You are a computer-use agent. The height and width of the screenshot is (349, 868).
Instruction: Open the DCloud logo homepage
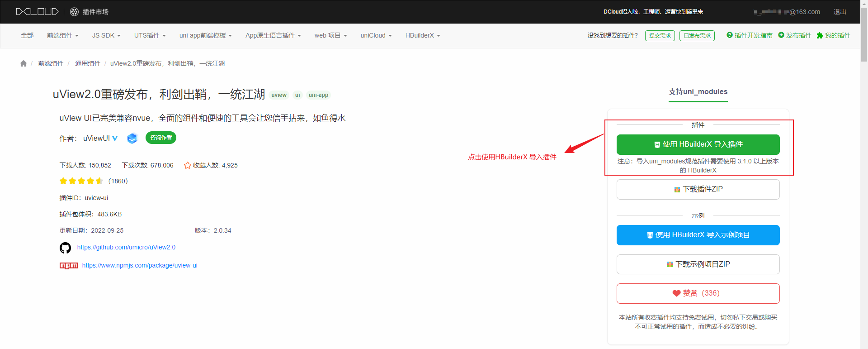[38, 12]
